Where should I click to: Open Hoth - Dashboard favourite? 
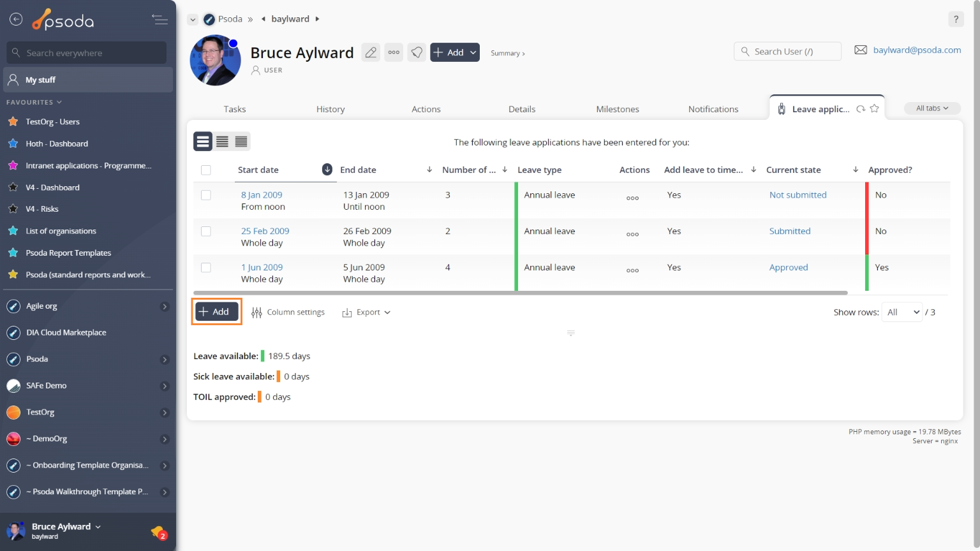click(x=57, y=144)
